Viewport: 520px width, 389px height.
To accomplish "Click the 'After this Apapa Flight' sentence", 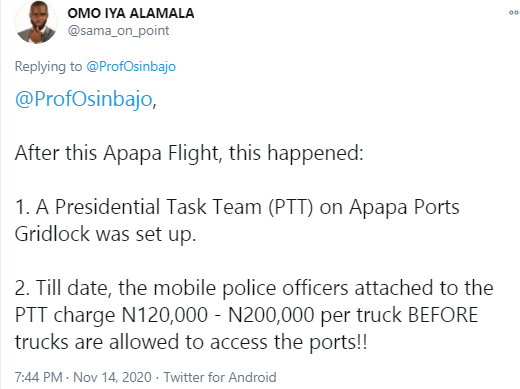I will [x=189, y=153].
